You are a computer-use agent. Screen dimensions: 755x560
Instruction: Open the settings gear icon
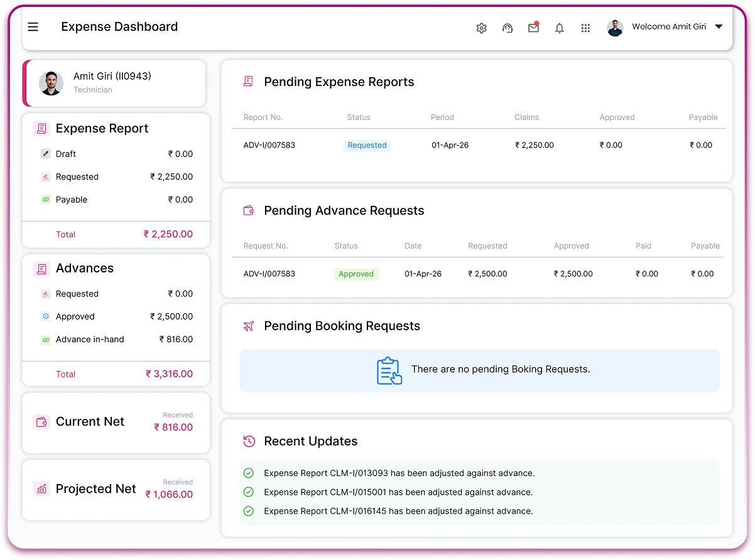481,28
